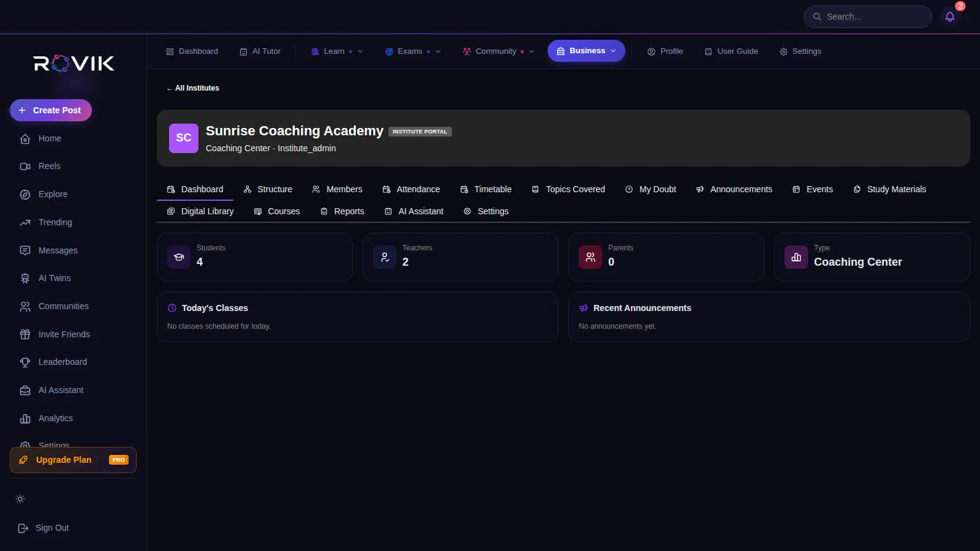This screenshot has height=551, width=980.
Task: Click the Explore compass icon
Action: tap(25, 195)
